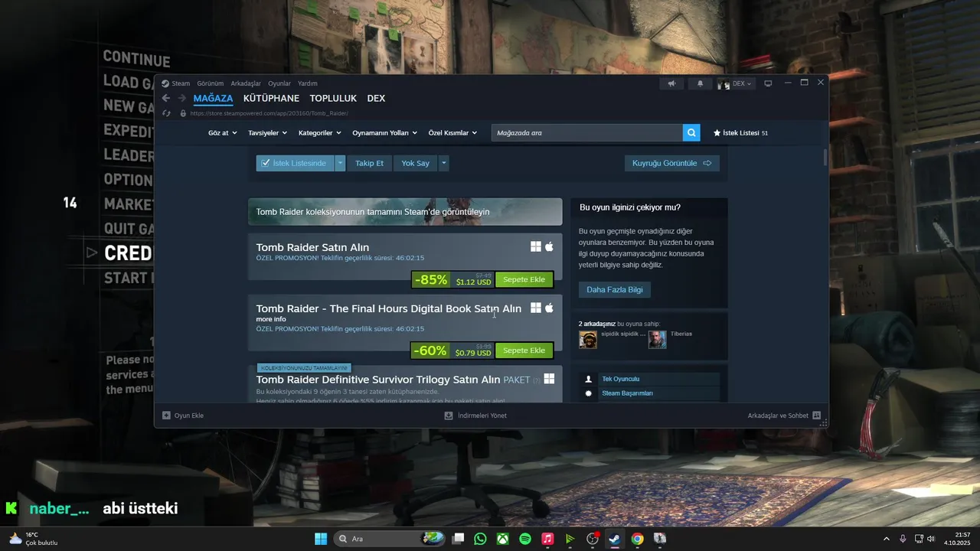Click the padlock icon beside the URL
The image size is (980, 551).
click(183, 113)
